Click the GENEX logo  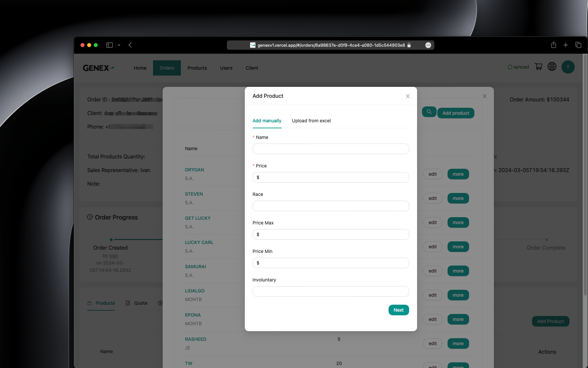[x=98, y=68]
